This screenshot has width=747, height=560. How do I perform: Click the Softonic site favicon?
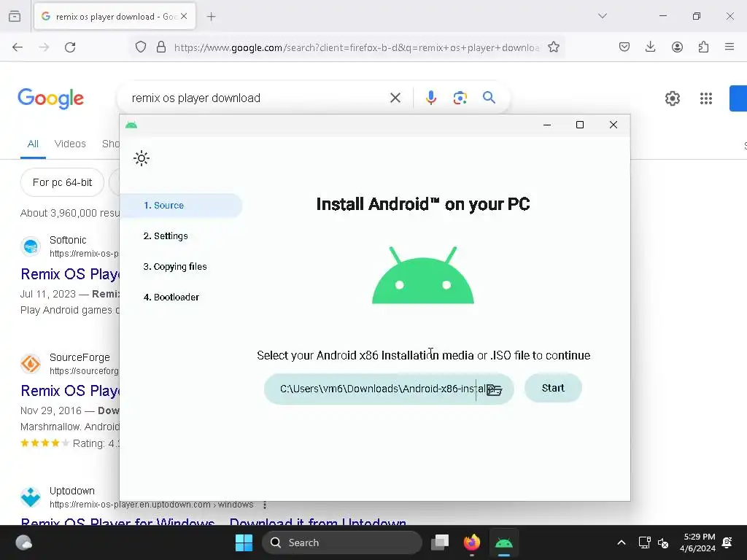coord(31,246)
